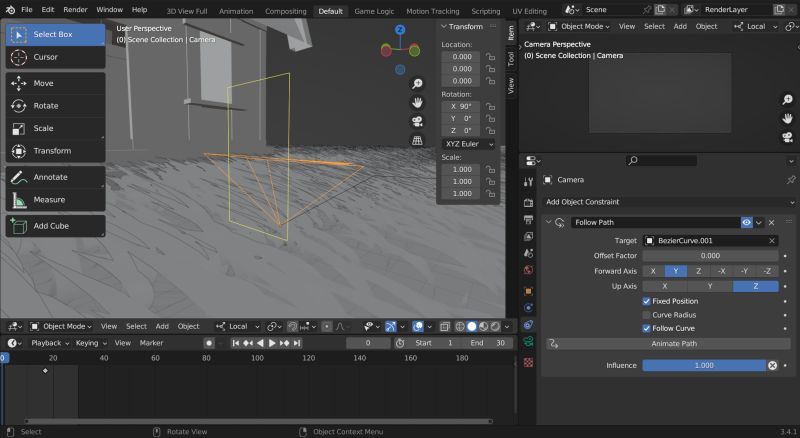
Task: Open the Tool properties tab icon
Action: pyautogui.click(x=529, y=181)
